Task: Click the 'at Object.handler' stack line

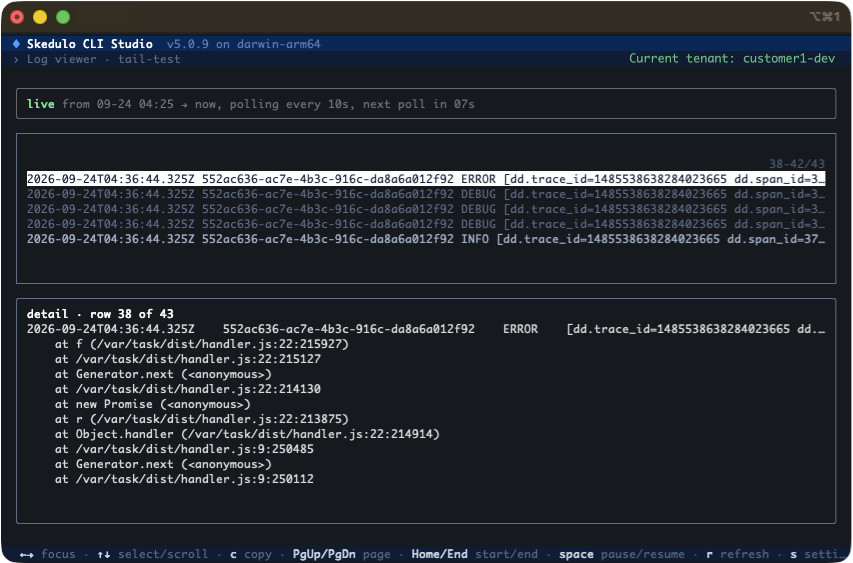Action: click(247, 434)
